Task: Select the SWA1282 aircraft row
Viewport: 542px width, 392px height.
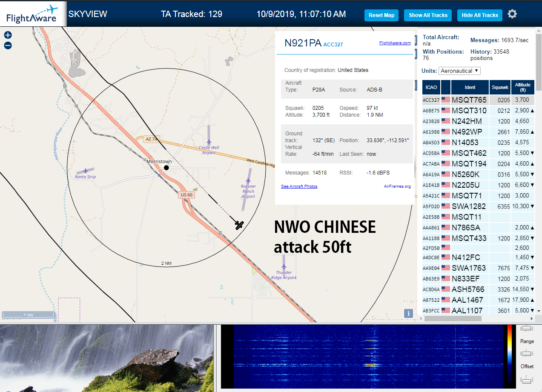Action: pyautogui.click(x=478, y=206)
